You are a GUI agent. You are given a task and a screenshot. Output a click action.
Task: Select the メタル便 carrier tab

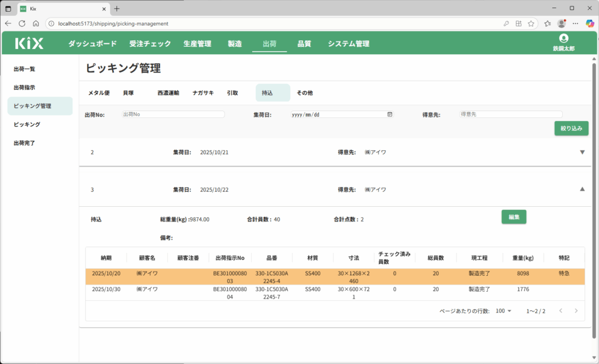(x=99, y=93)
